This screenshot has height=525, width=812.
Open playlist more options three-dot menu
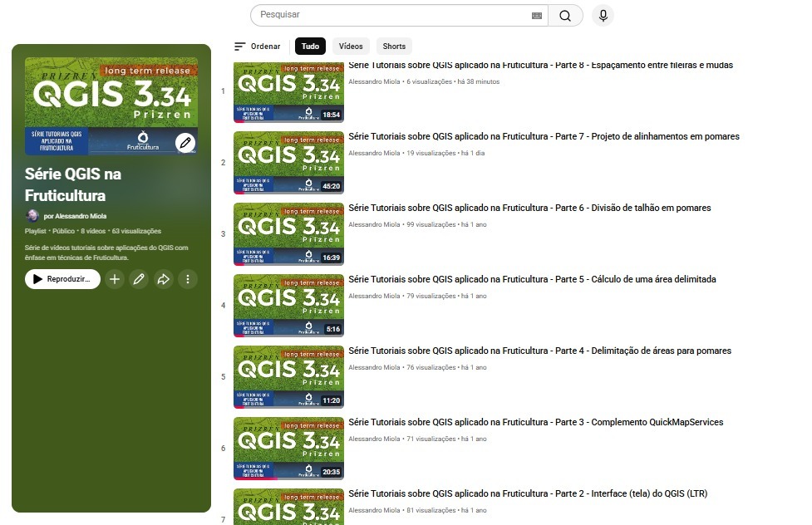click(x=188, y=279)
